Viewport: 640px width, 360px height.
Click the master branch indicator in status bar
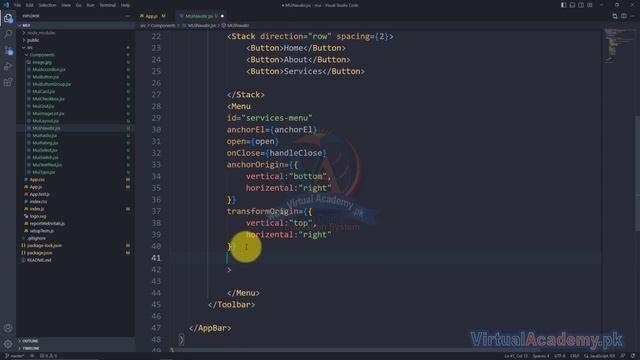15,356
